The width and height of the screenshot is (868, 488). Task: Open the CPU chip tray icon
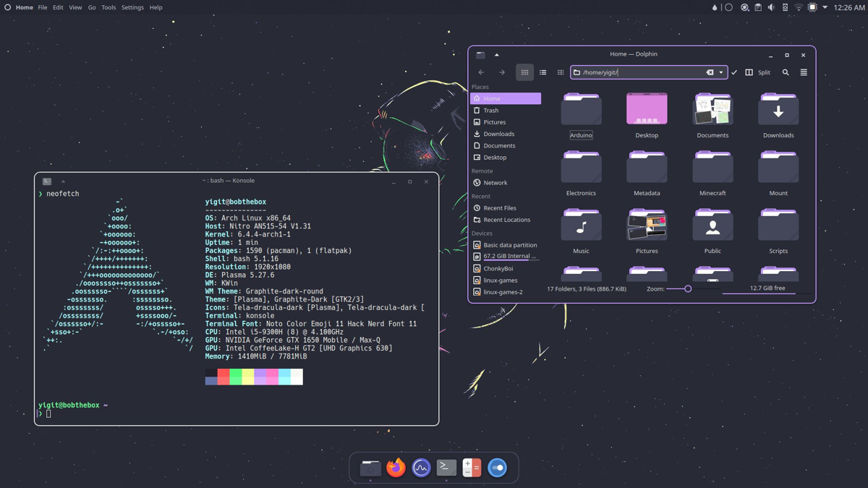[812, 7]
